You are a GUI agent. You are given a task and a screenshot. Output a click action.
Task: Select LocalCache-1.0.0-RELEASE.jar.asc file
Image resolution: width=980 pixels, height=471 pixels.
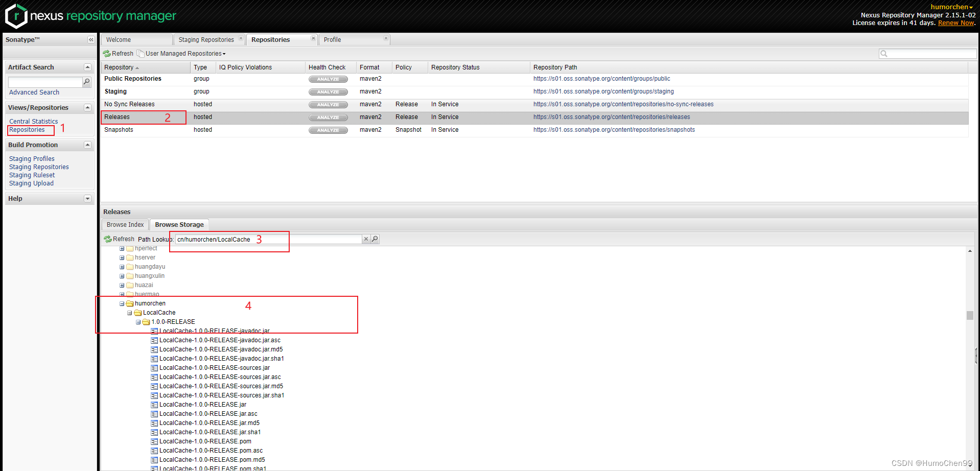tap(208, 414)
